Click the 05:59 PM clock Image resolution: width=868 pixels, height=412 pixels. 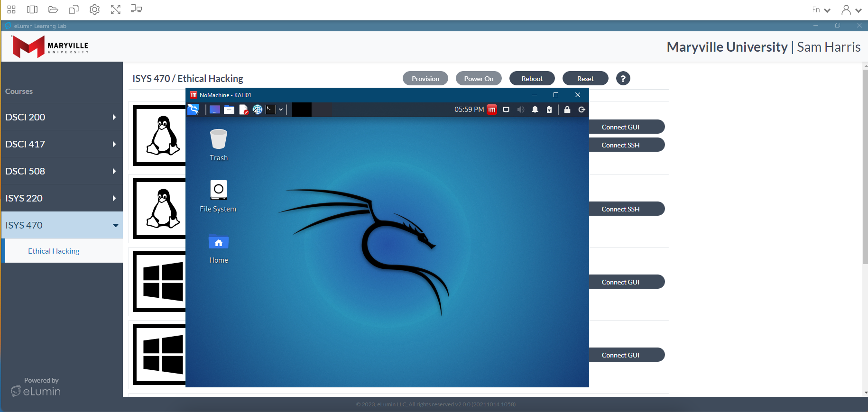click(x=469, y=110)
